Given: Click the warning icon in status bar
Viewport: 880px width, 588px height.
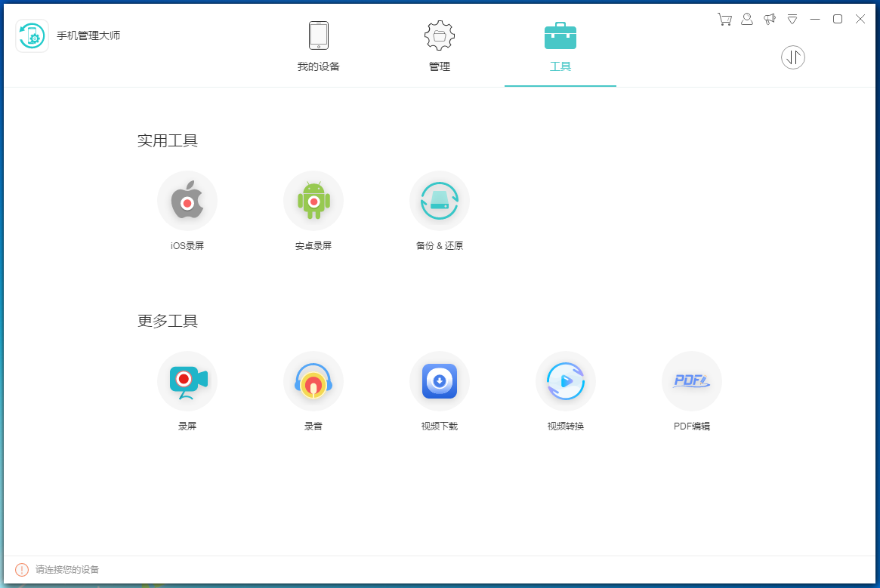Looking at the screenshot, I should [x=22, y=570].
